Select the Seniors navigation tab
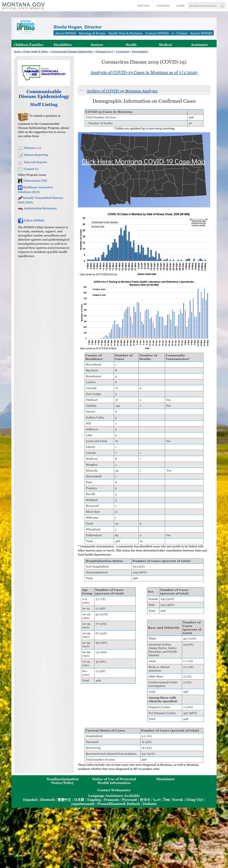228x868 pixels. [x=97, y=44]
